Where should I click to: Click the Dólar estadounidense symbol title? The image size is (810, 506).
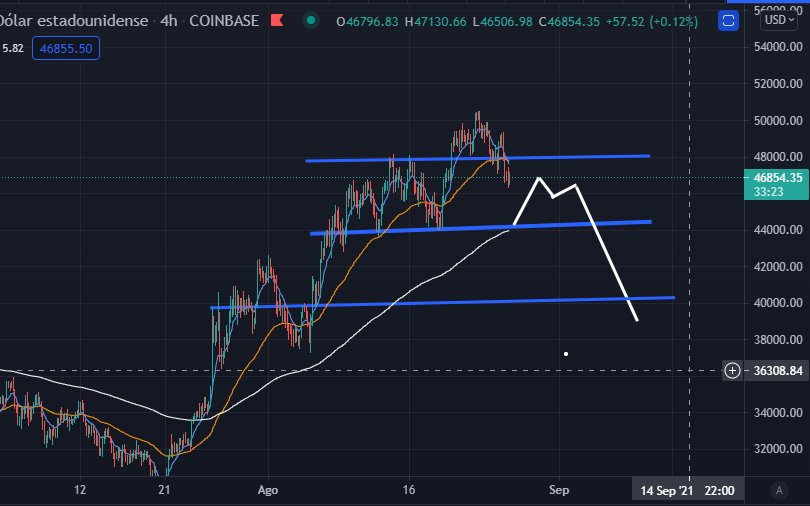coord(74,21)
